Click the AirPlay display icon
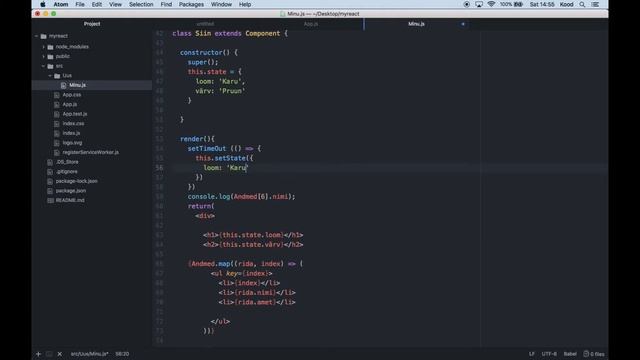This screenshot has height=360, width=640. coord(479,4)
